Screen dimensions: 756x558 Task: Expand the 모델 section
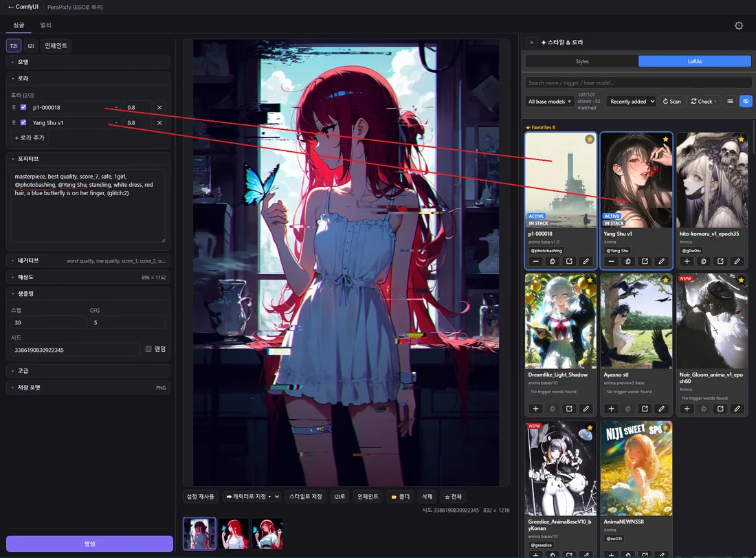88,62
